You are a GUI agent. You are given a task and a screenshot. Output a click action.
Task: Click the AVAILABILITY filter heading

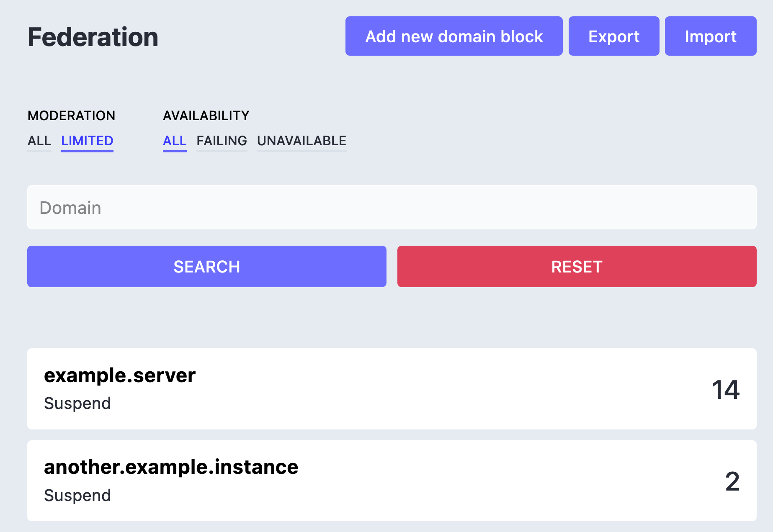coord(206,116)
